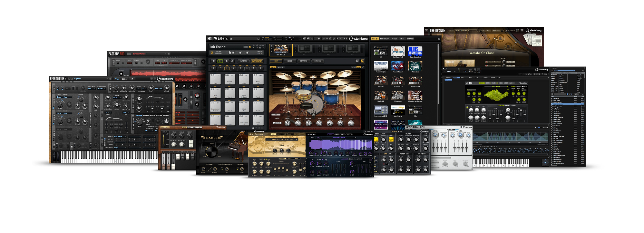This screenshot has width=644, height=233.
Task: Click the folder load icon in Groove Agent
Action: [362, 61]
